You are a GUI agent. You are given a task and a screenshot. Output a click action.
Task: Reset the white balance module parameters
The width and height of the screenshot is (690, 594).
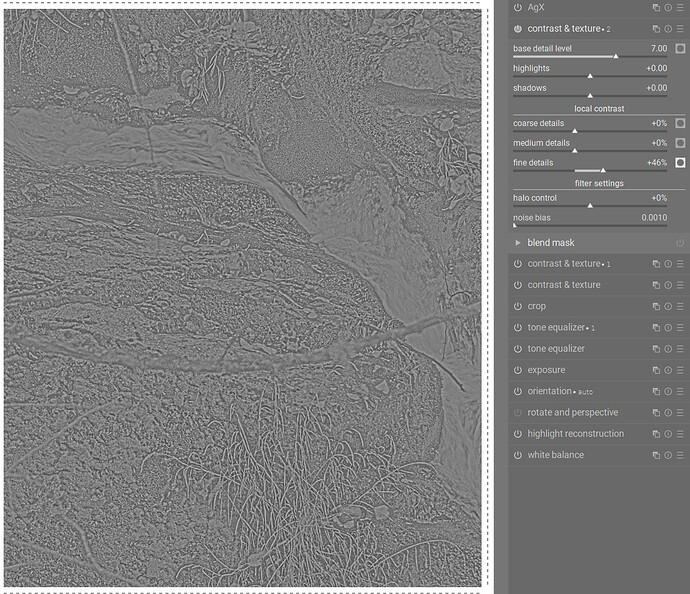[x=668, y=455]
